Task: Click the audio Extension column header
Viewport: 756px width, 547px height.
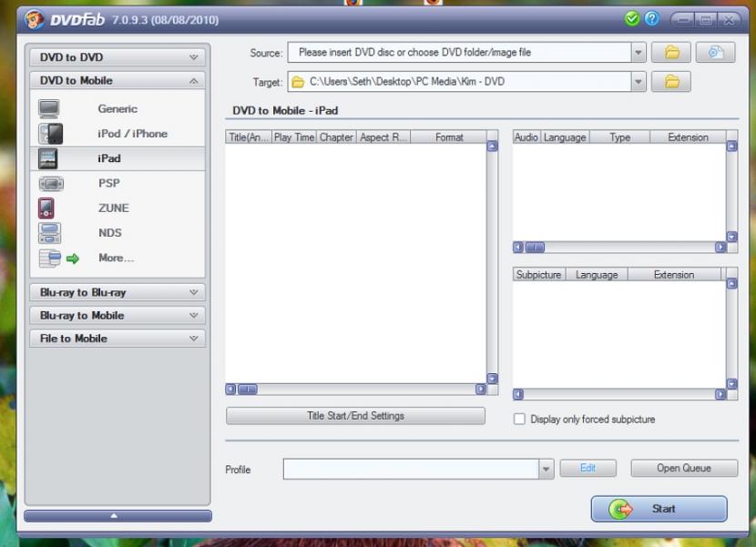Action: click(688, 137)
